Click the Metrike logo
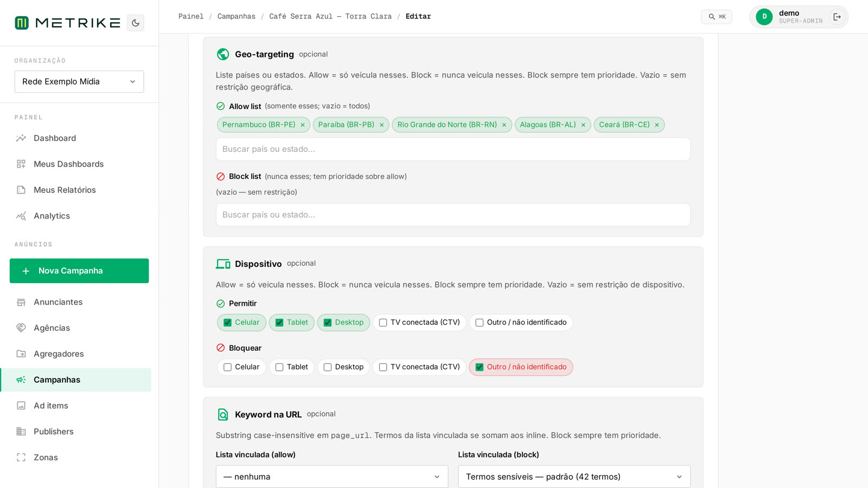 [67, 23]
